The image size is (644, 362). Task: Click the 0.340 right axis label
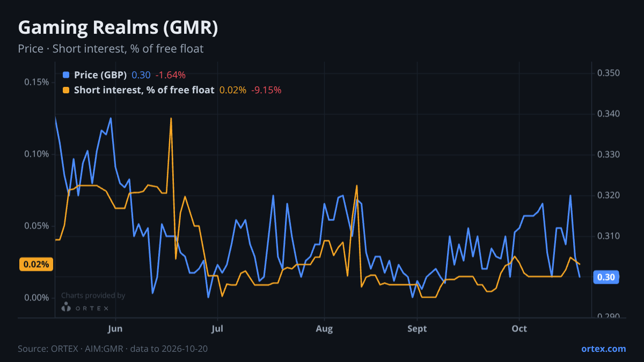[609, 114]
